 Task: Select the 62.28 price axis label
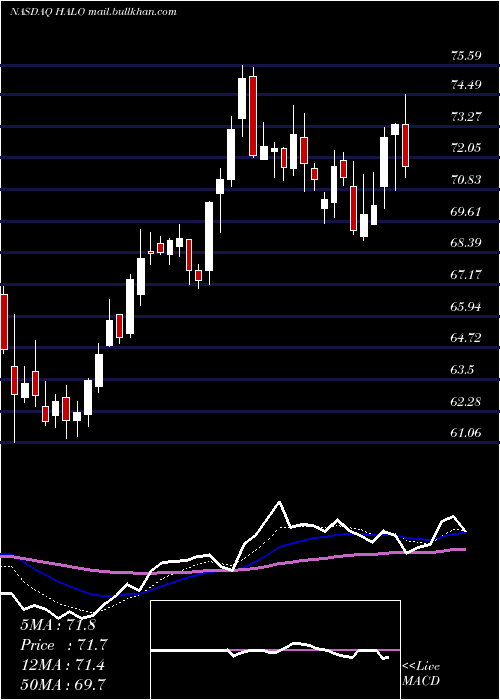click(466, 402)
